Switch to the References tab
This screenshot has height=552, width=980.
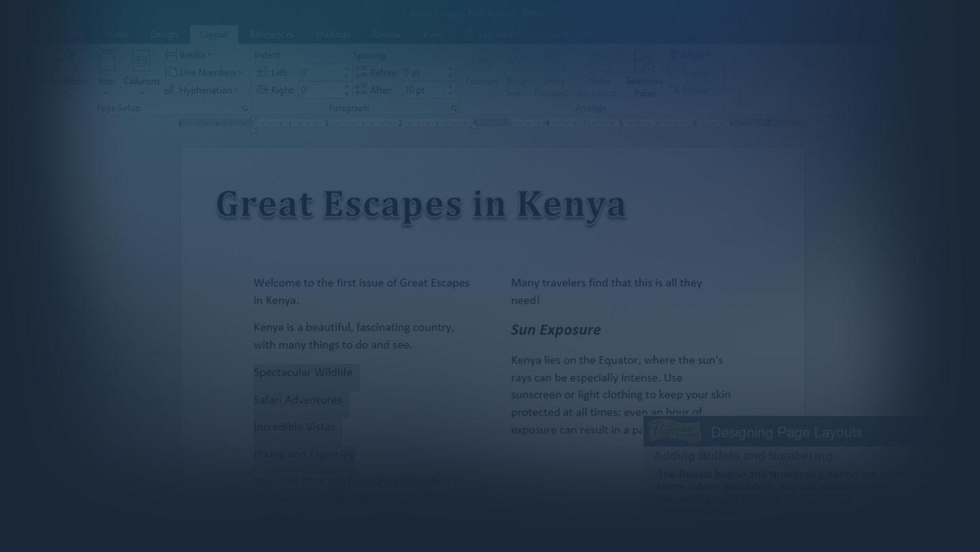[271, 34]
